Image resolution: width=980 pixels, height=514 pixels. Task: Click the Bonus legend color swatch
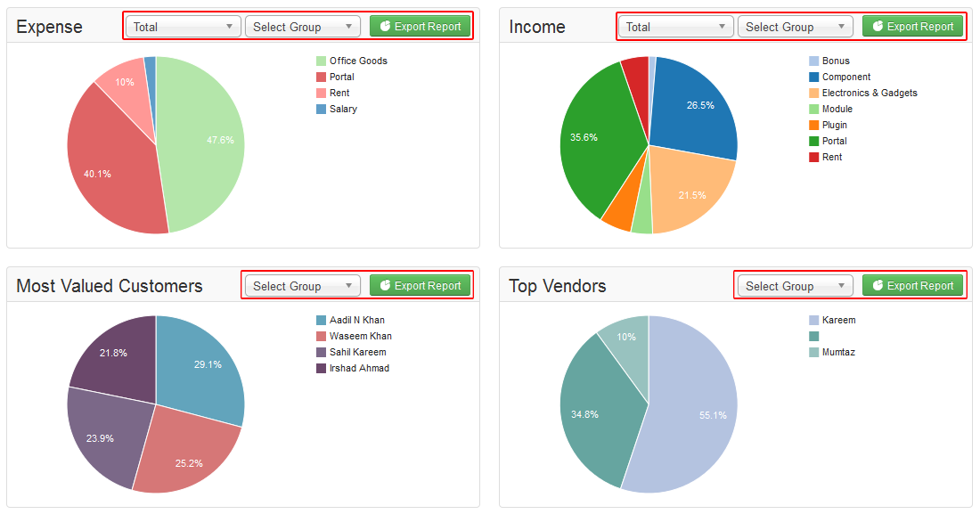(x=813, y=61)
